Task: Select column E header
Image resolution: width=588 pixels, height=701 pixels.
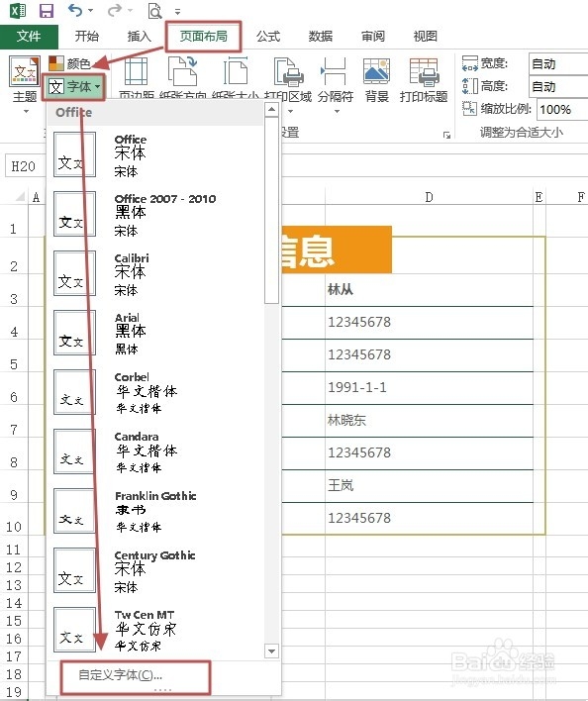Action: 539,197
